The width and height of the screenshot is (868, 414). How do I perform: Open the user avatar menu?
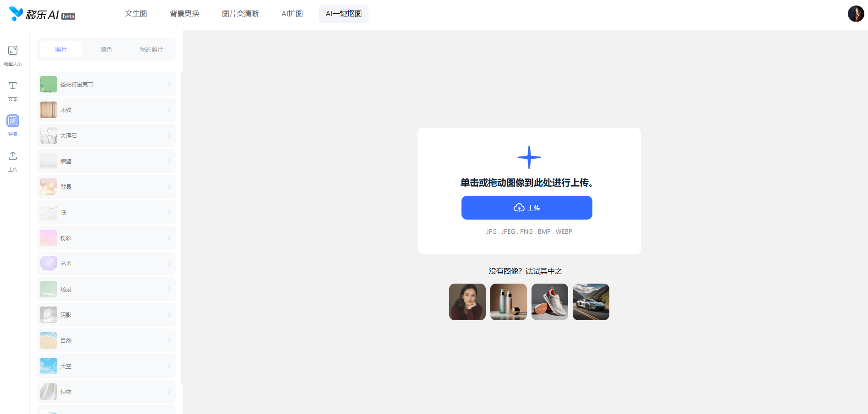856,14
